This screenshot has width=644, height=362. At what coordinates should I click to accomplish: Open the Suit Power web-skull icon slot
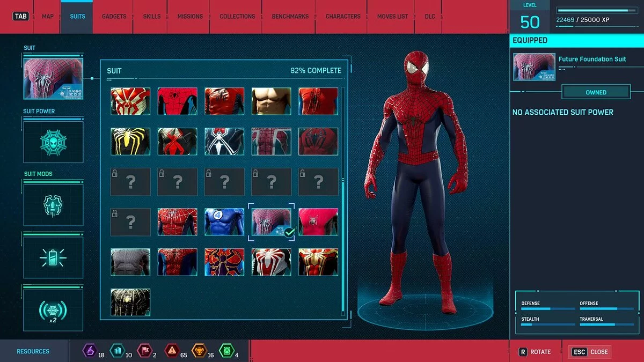click(x=53, y=142)
